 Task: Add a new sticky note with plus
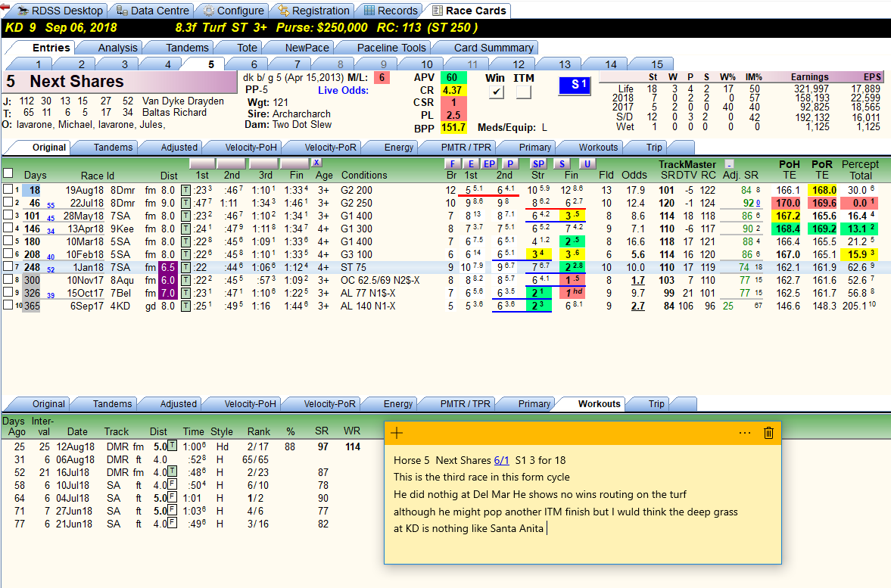pos(397,433)
